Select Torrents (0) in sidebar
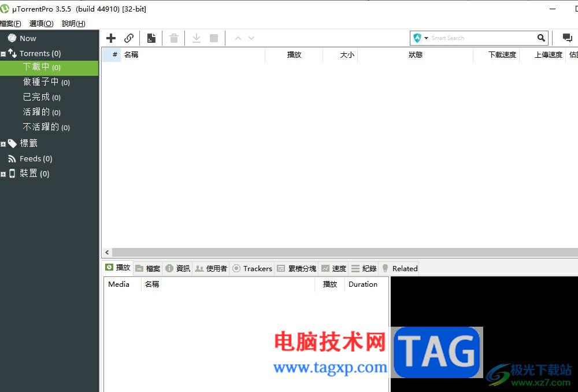This screenshot has height=392, width=578. coord(40,53)
